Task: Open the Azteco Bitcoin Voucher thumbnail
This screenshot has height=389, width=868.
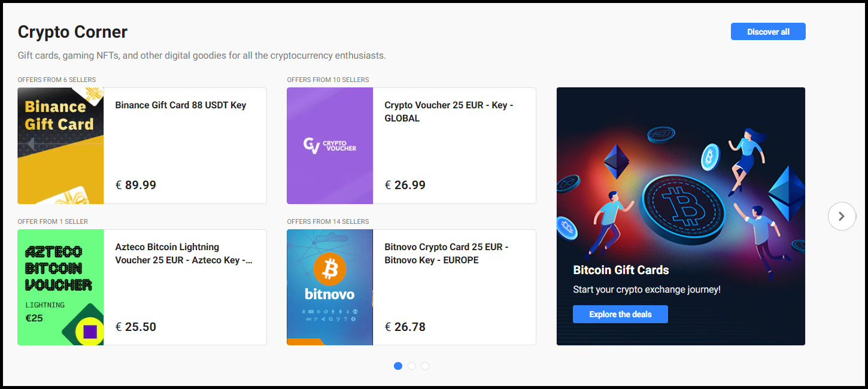Action: pyautogui.click(x=60, y=287)
